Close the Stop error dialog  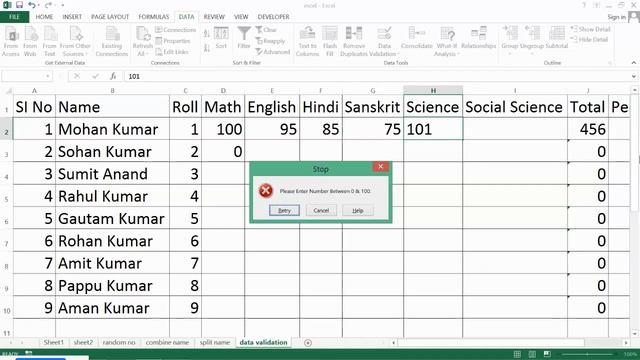tap(380, 167)
